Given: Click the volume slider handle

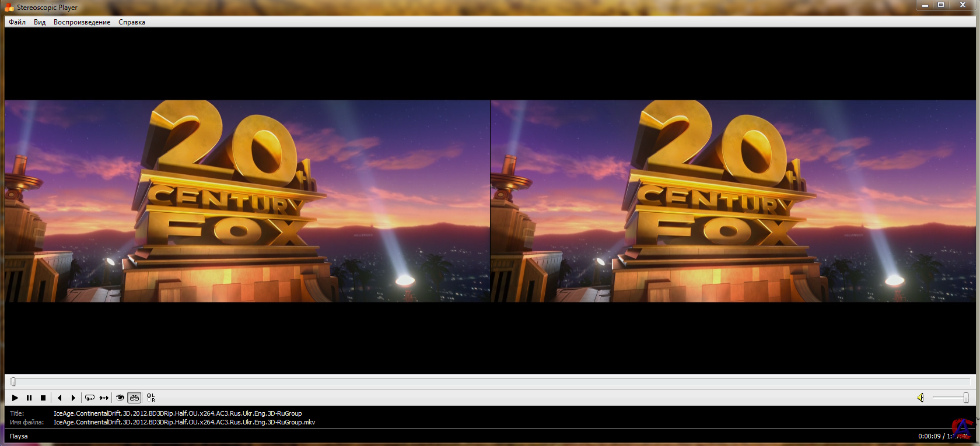Looking at the screenshot, I should click(966, 398).
